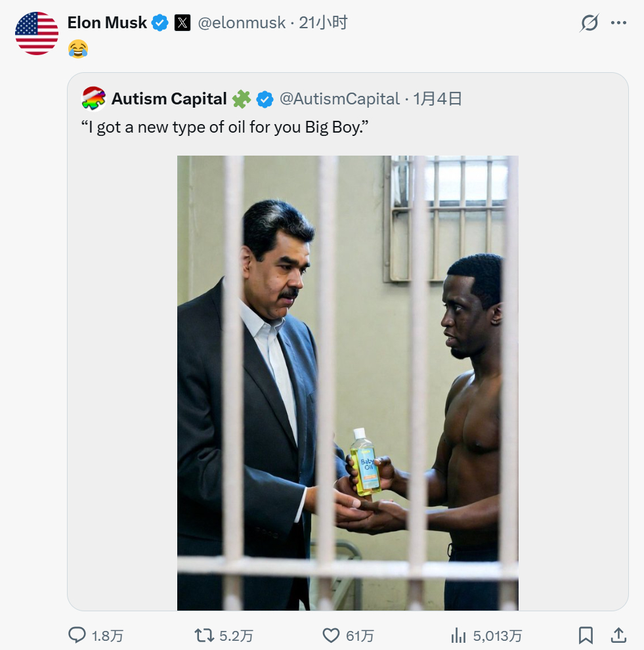Open the three-dot more options menu
Screen dimensions: 644x650
[x=618, y=23]
